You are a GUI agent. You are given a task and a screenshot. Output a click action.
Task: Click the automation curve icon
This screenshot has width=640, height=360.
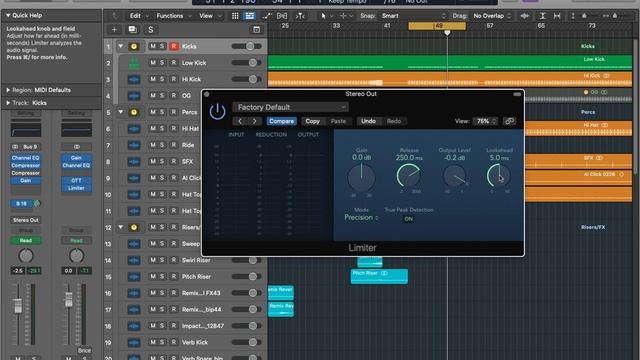(x=267, y=16)
